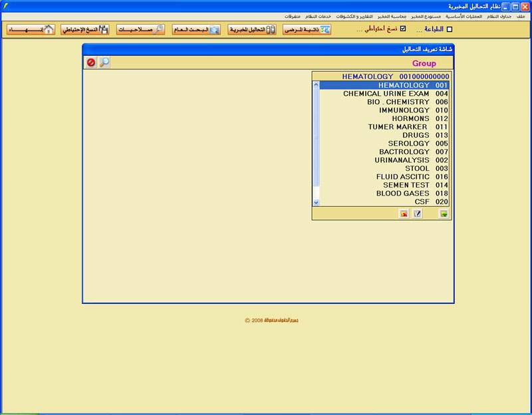The image size is (532, 415).
Task: Open general search (البحث العام) toolbar button
Action: tap(196, 30)
